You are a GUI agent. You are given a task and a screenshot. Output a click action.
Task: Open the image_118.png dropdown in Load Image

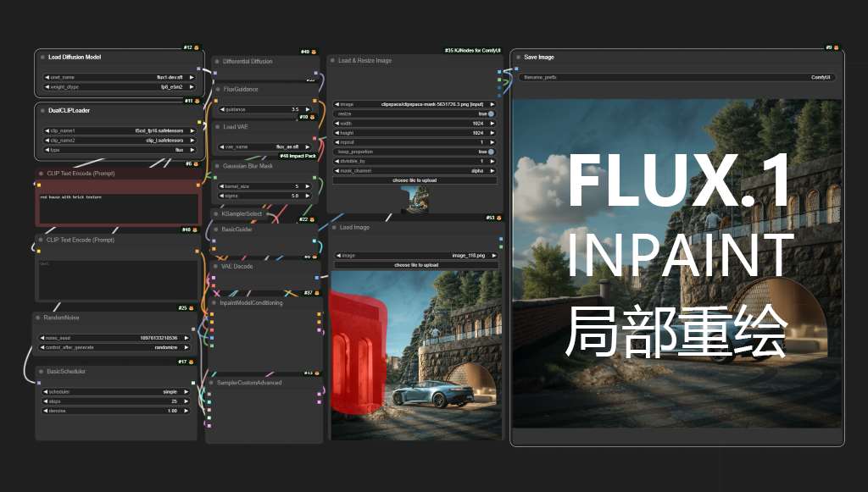click(416, 256)
